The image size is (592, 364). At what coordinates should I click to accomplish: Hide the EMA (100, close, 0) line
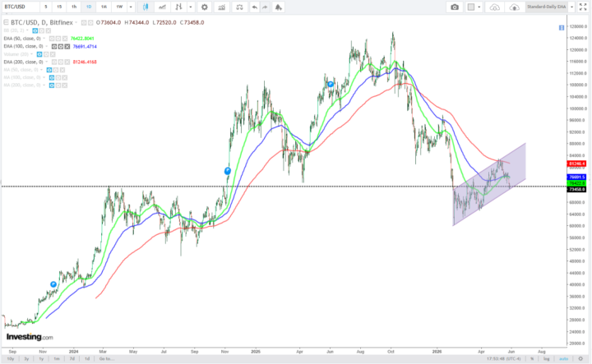point(54,46)
